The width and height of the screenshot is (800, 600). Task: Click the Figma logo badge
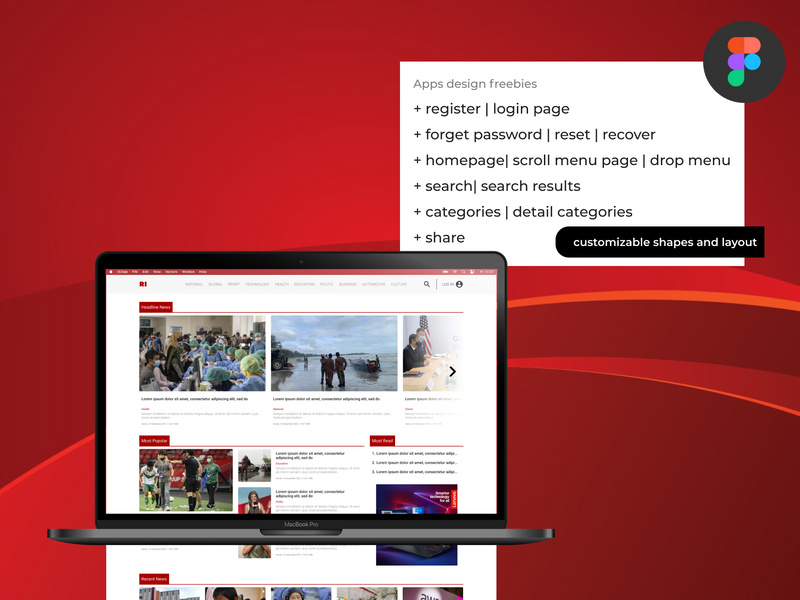(743, 61)
